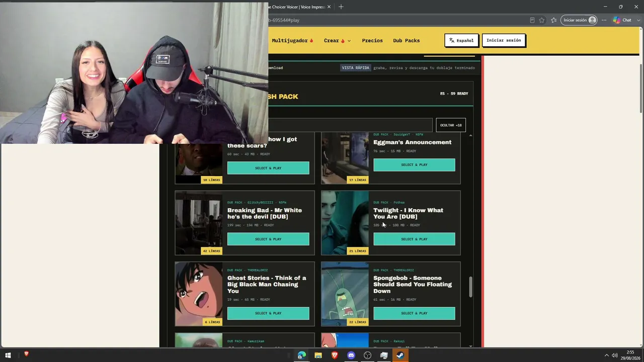Expand the arrow next to Copilot Chat
Image resolution: width=644 pixels, height=362 pixels.
[x=639, y=20]
